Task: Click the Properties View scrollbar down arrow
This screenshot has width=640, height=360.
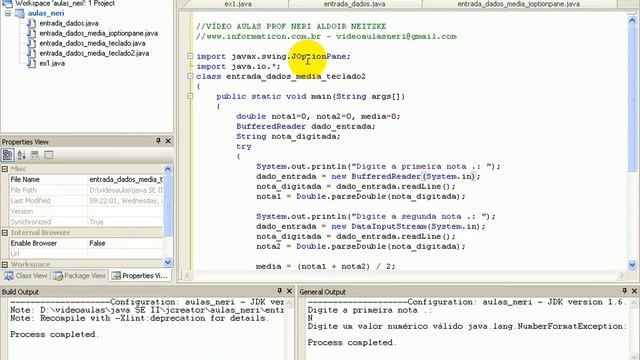Action: click(168, 262)
